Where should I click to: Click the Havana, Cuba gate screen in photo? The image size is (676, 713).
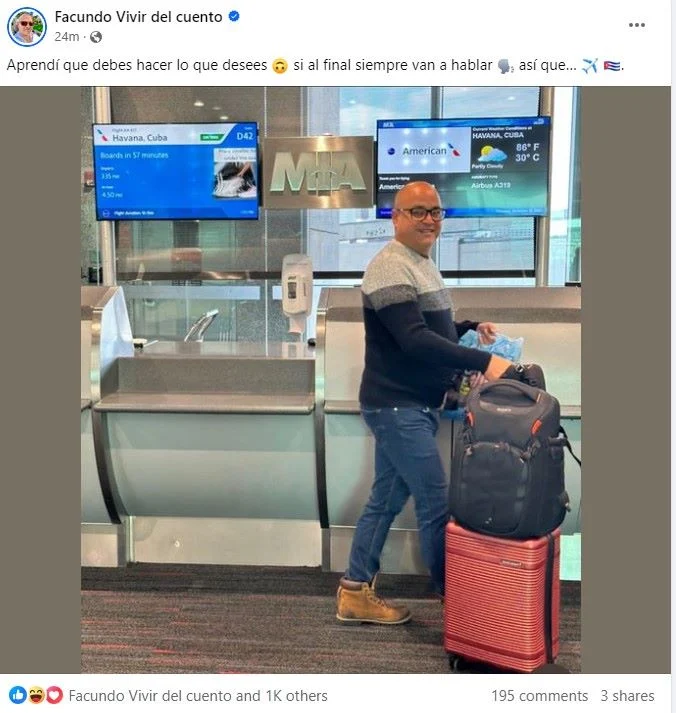point(175,171)
